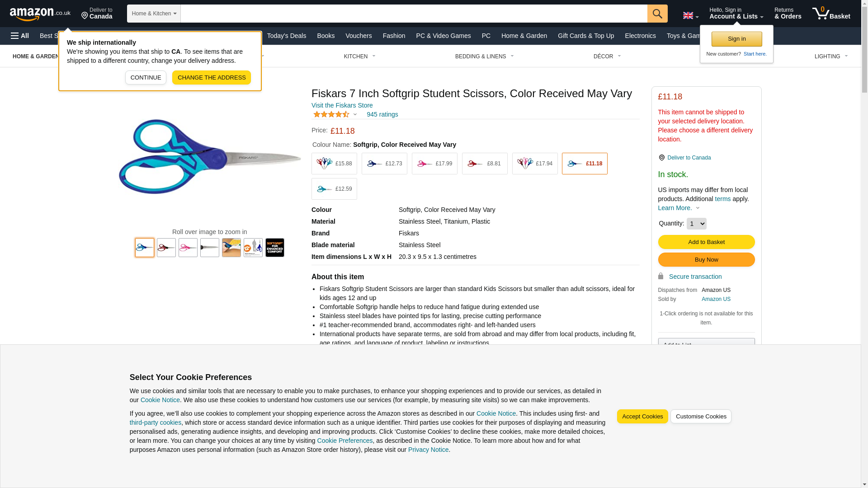Click the search magnifier button
This screenshot has height=488, width=868.
coord(657,14)
